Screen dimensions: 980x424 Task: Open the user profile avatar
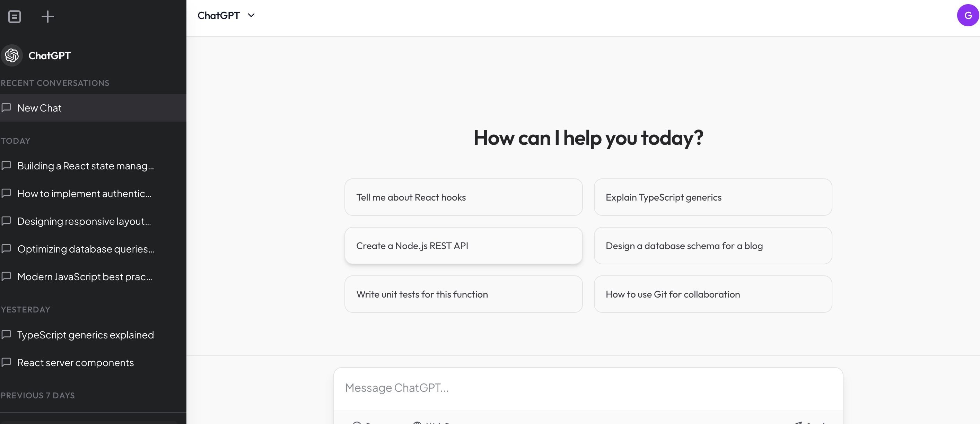(967, 16)
